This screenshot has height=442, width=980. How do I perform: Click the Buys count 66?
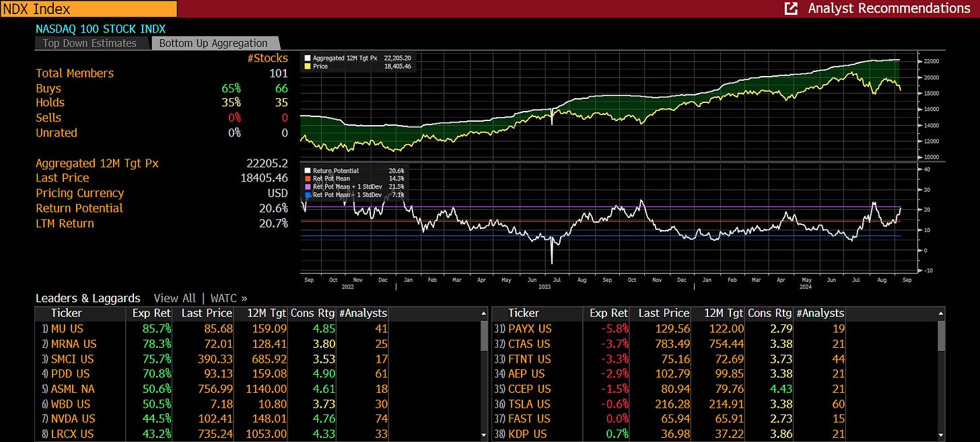(x=281, y=88)
